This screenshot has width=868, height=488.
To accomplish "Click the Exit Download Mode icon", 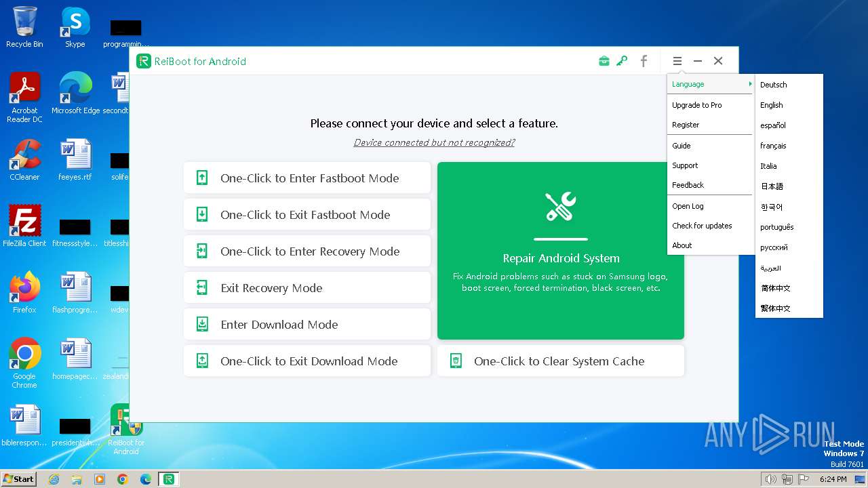I will (202, 361).
